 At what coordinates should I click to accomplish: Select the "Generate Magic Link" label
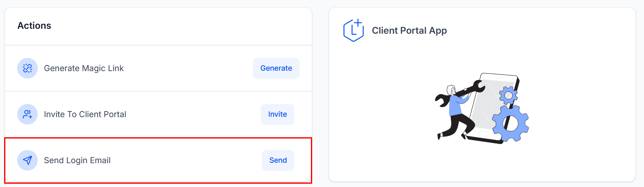[84, 68]
